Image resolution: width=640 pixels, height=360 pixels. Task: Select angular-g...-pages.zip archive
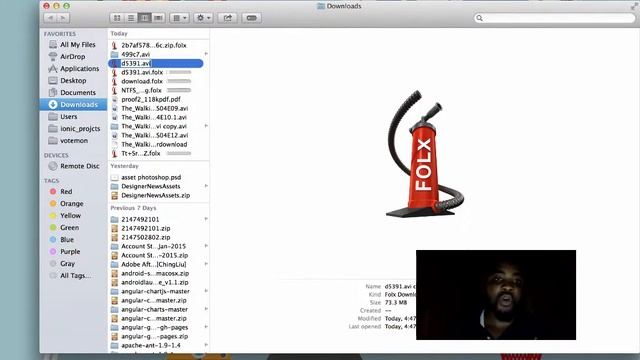[x=154, y=336]
